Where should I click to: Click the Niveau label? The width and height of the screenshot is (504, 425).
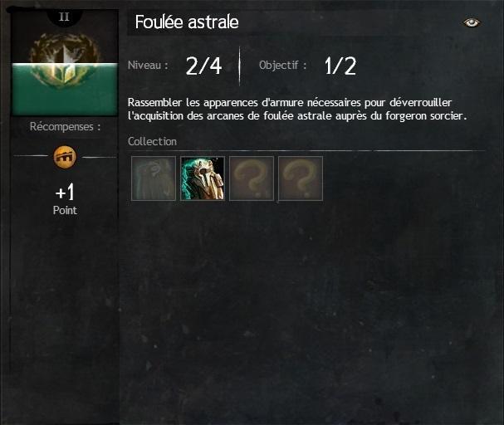[x=148, y=66]
